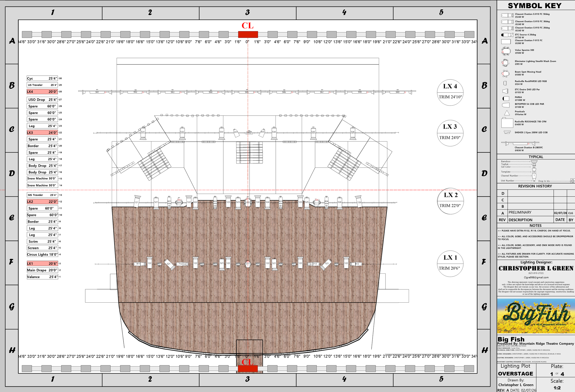This screenshot has height=392, width=575.
Task: Click the USO Drop 25'4" row
Action: [42, 99]
